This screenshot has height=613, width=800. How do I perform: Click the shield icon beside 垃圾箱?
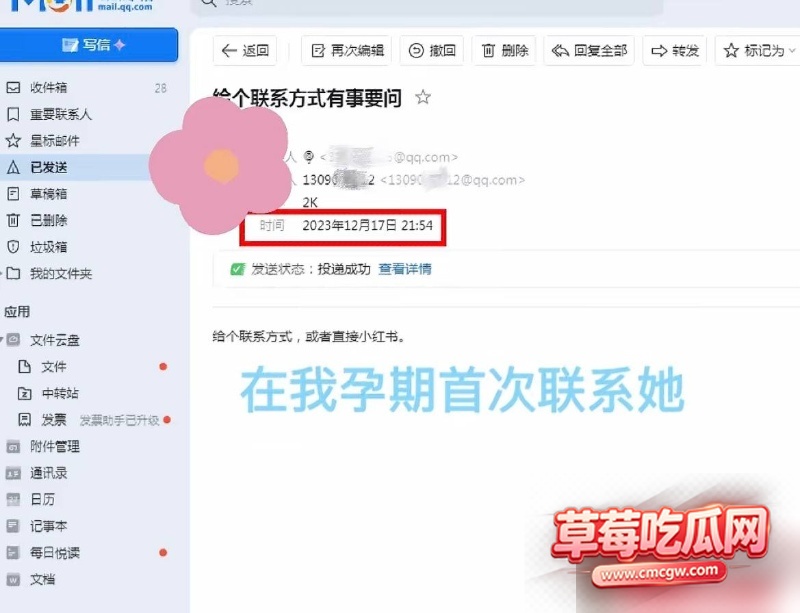coord(13,247)
